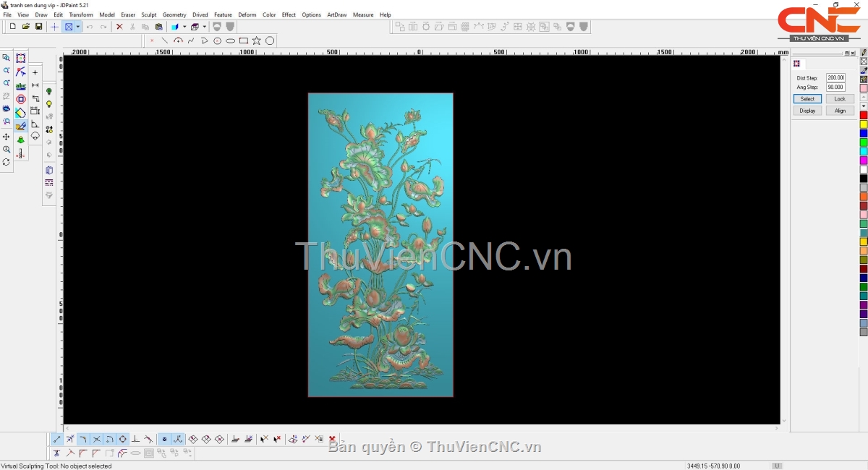
Task: Click the horizontal scrollbar below the canvas
Action: 422,428
